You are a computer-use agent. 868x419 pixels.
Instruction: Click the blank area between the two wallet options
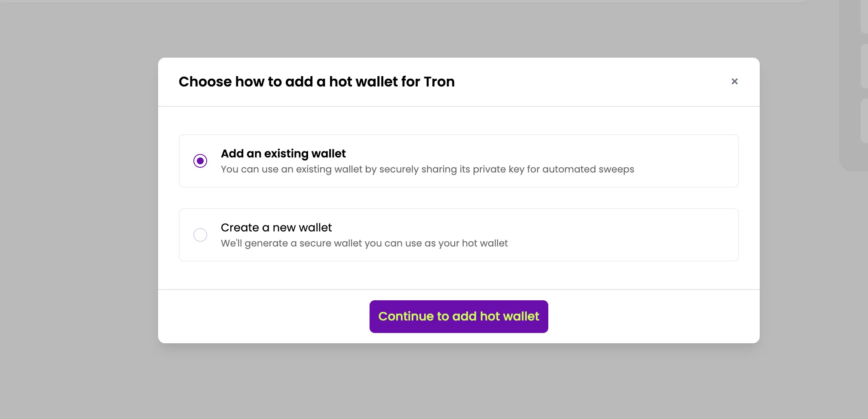coord(458,198)
